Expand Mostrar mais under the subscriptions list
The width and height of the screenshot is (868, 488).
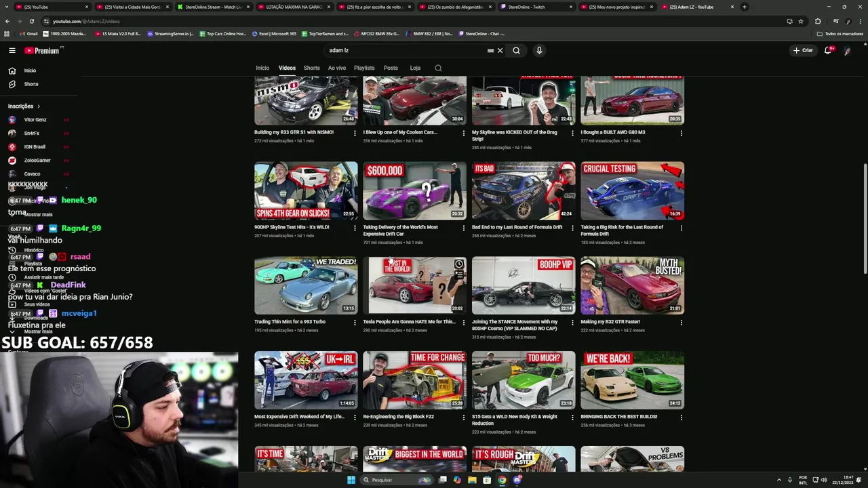pyautogui.click(x=39, y=214)
